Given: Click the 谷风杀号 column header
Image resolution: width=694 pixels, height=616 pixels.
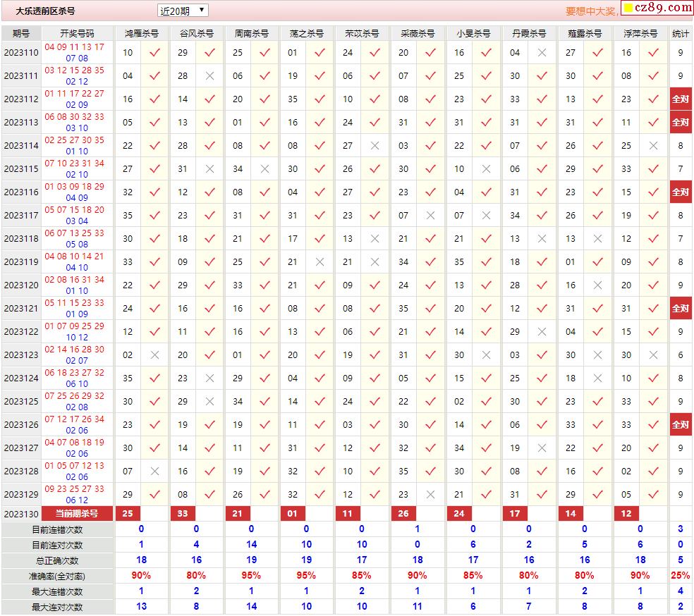Looking at the screenshot, I should click(x=197, y=34).
